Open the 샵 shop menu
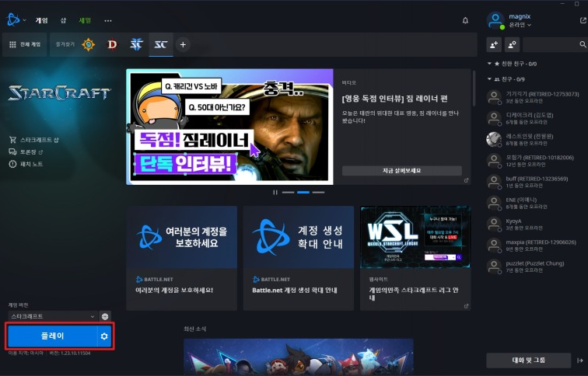The width and height of the screenshot is (588, 376). click(63, 21)
